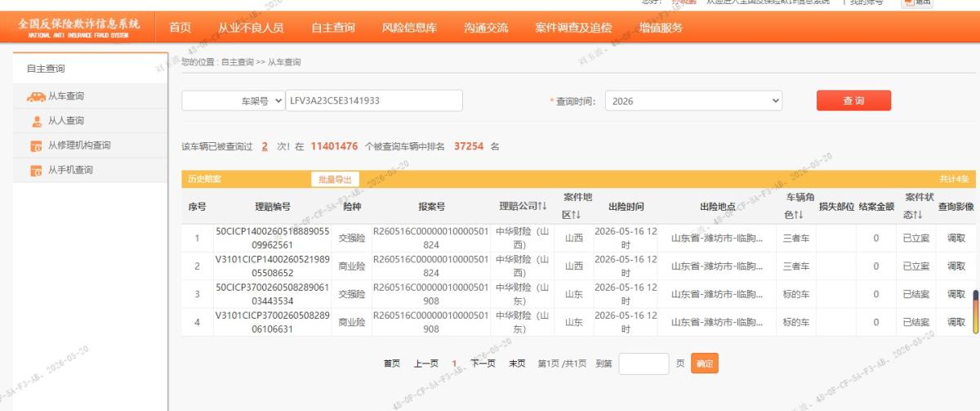Sort table by 车辆角色 arrows
This screenshot has height=411, width=980.
click(x=799, y=215)
